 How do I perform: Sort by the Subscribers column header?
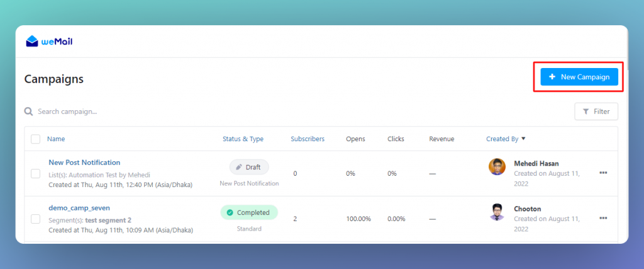(x=308, y=139)
